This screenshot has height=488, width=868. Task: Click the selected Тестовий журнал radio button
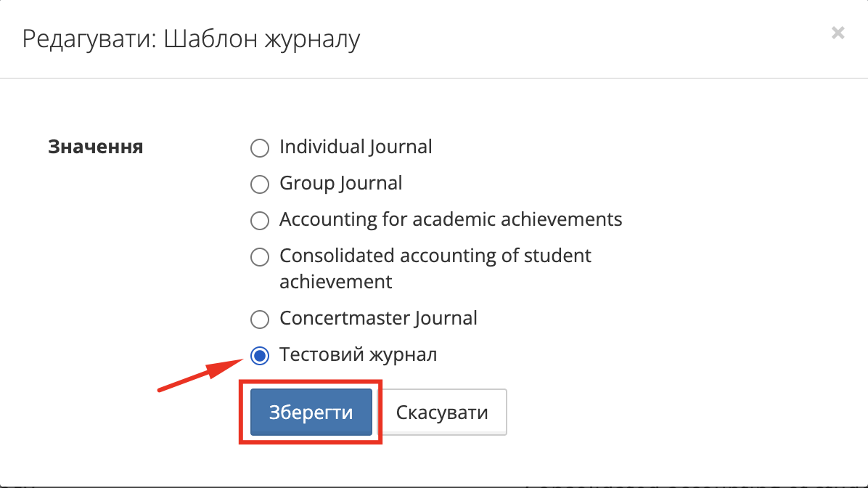[259, 356]
